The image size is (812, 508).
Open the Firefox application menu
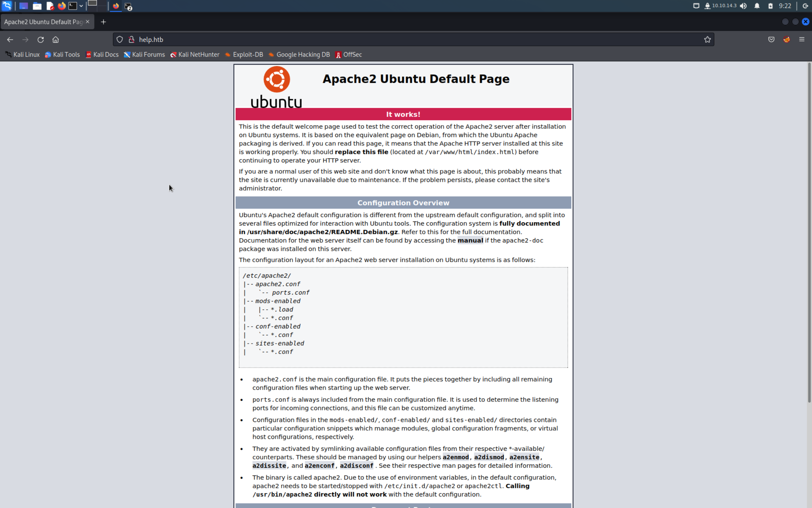tap(802, 40)
